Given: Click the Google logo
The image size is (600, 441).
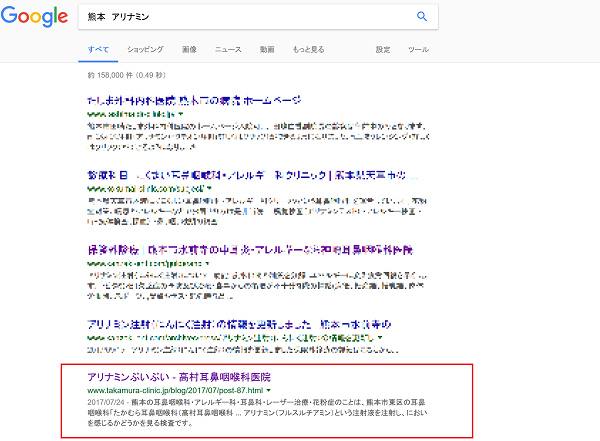Looking at the screenshot, I should [34, 16].
